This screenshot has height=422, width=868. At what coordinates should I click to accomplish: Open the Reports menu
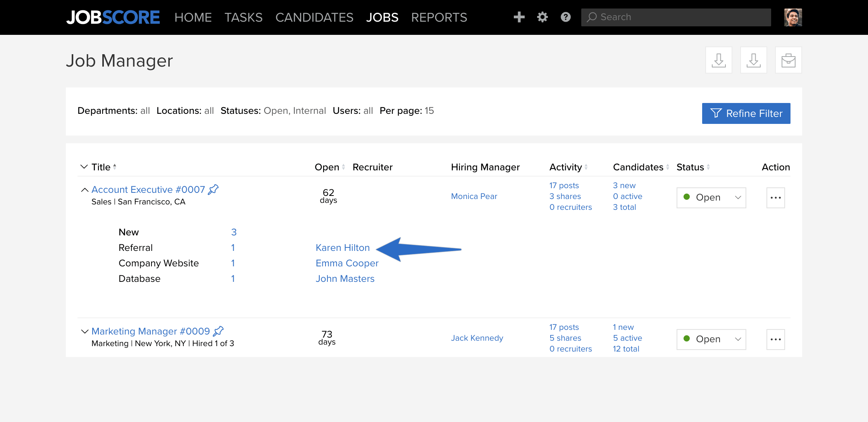439,17
